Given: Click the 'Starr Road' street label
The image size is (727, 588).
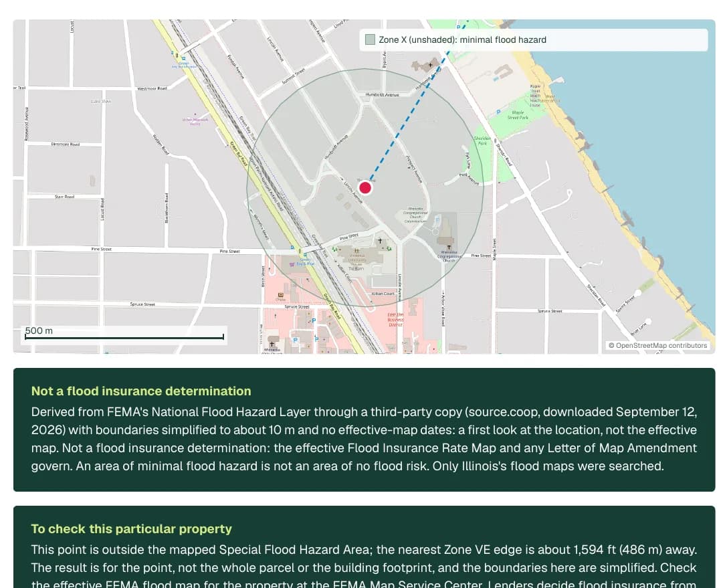Looking at the screenshot, I should pos(64,197).
